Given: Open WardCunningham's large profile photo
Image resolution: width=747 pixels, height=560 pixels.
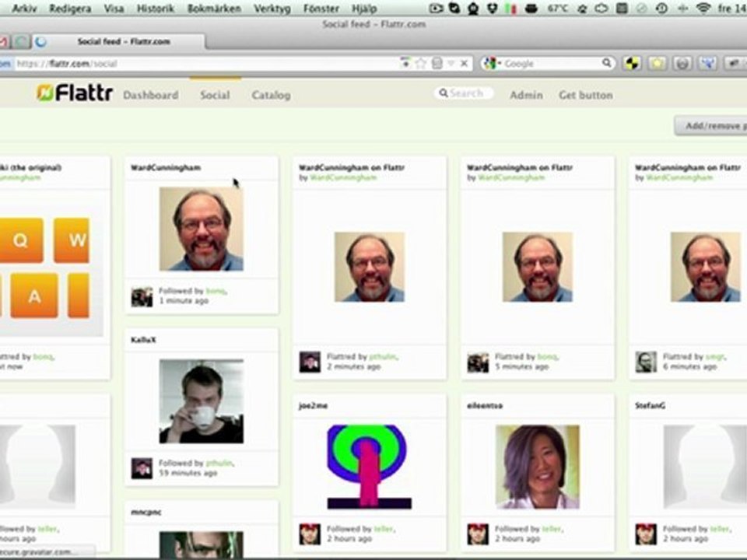Looking at the screenshot, I should click(201, 229).
